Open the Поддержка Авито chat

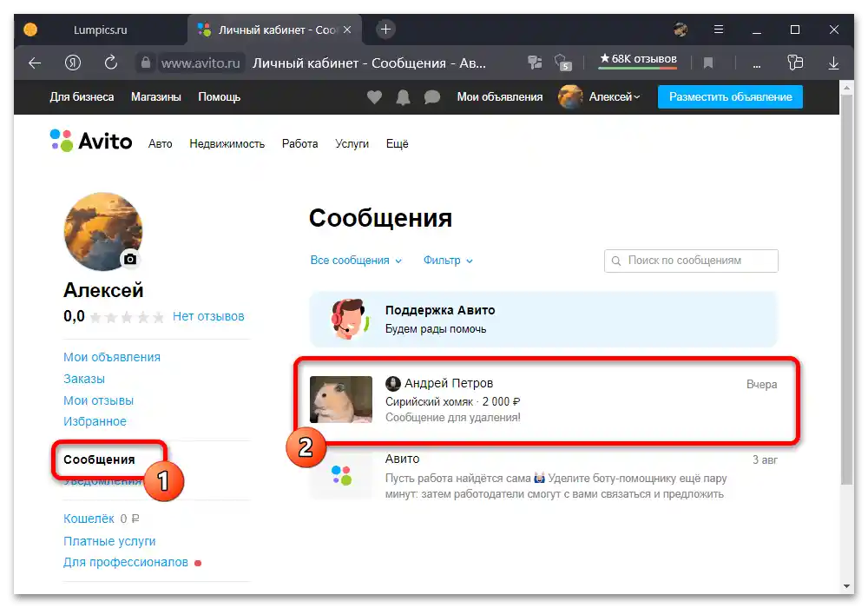[x=543, y=319]
